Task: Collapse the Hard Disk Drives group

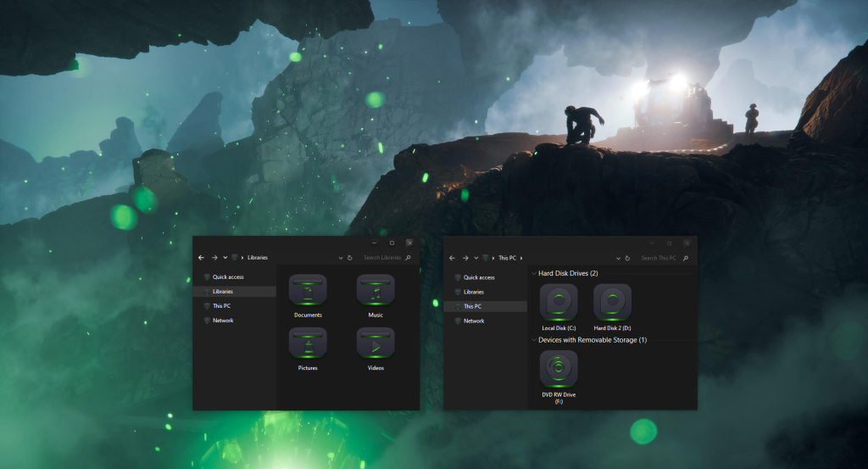Action: pos(533,273)
